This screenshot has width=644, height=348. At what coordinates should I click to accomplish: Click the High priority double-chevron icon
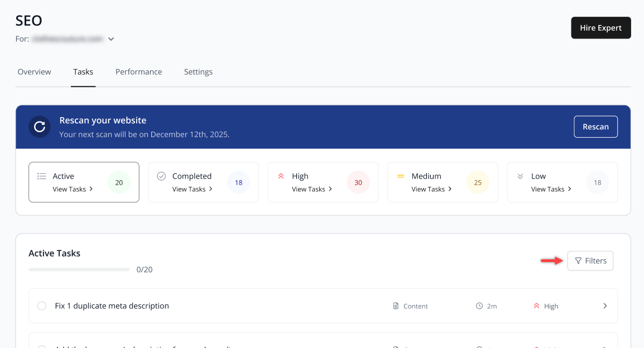pyautogui.click(x=281, y=176)
